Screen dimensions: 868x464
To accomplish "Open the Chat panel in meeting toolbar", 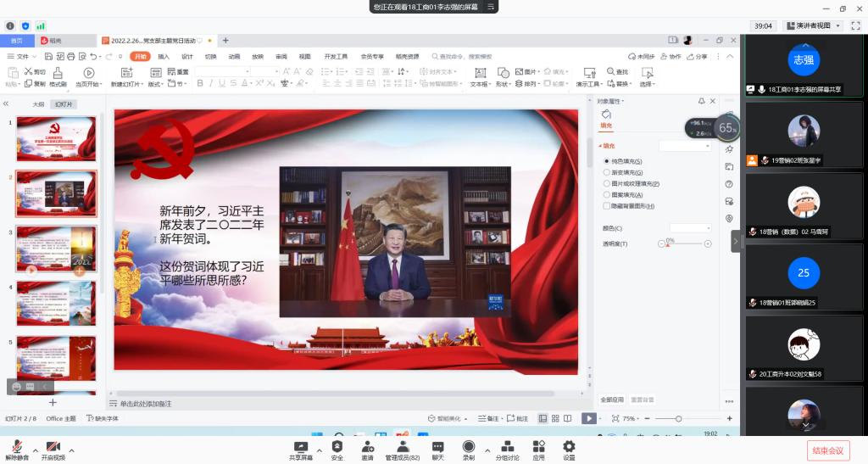I will pyautogui.click(x=437, y=446).
